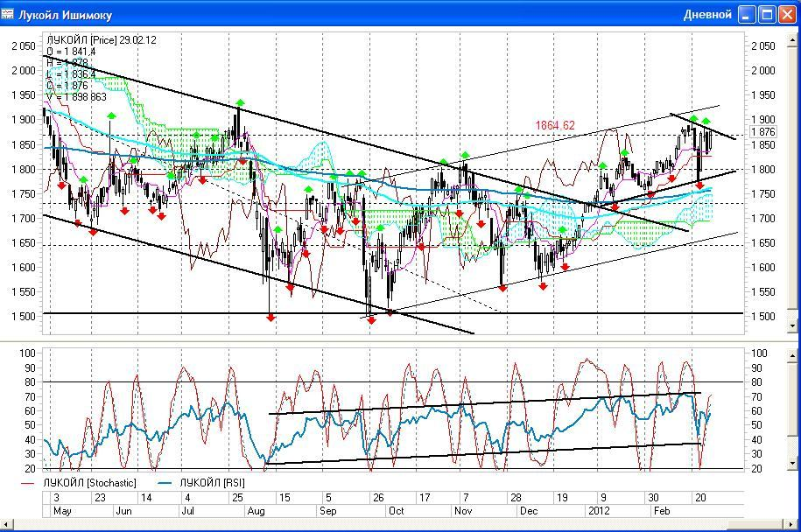Click the ЛУКОЙЛ [Price] 29.02.12 header text

[x=102, y=40]
